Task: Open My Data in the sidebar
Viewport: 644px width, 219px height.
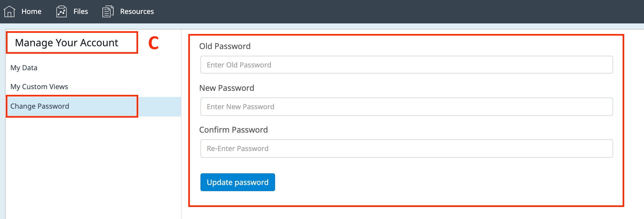Action: pos(24,68)
